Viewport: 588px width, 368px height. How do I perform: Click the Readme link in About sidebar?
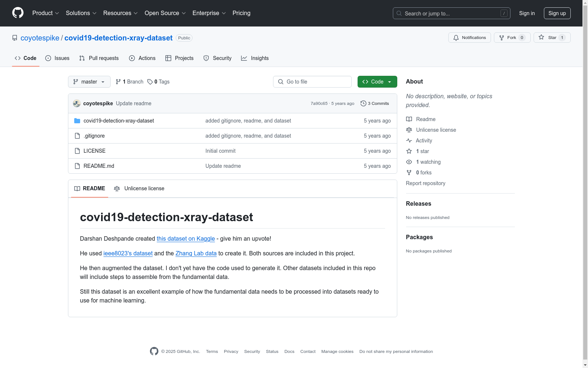click(x=421, y=119)
